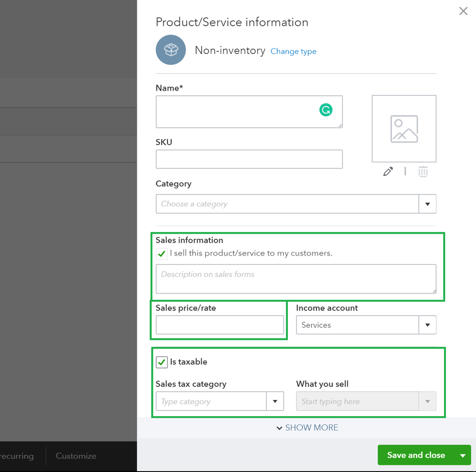Click the trash delete image icon
476x472 pixels.
pos(423,172)
